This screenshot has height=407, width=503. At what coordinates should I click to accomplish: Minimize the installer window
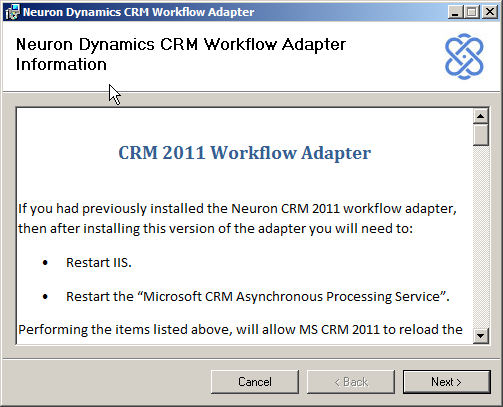point(455,12)
